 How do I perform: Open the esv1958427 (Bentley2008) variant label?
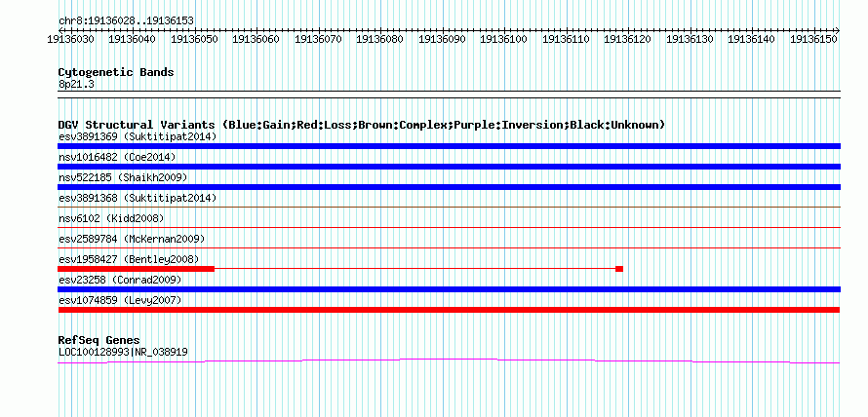point(129,259)
